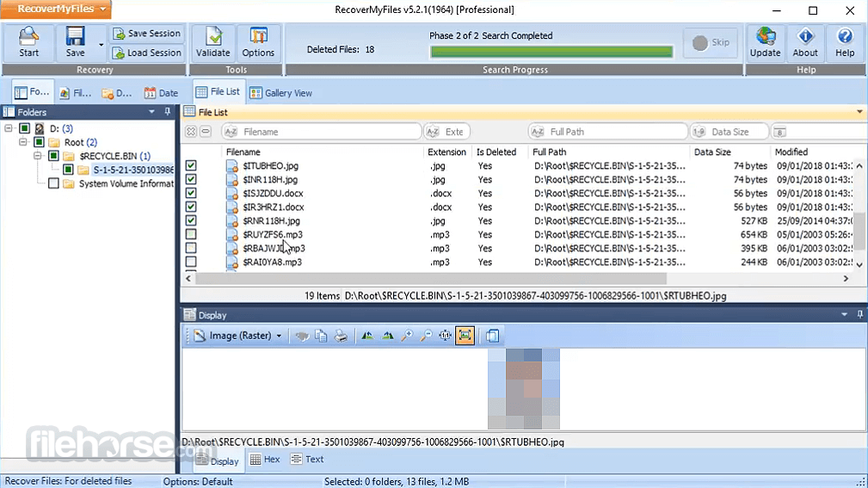Switch to Gallery View tab
This screenshot has width=868, height=488.
[x=281, y=93]
